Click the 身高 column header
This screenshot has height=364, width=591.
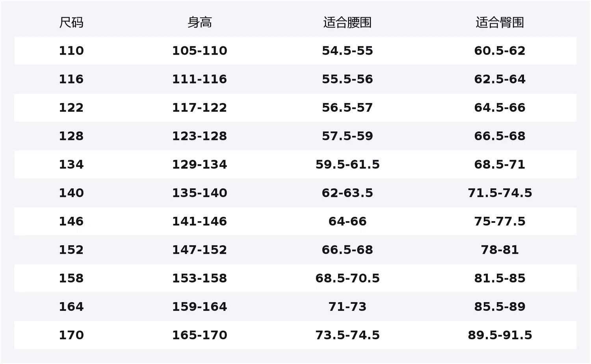(x=199, y=22)
